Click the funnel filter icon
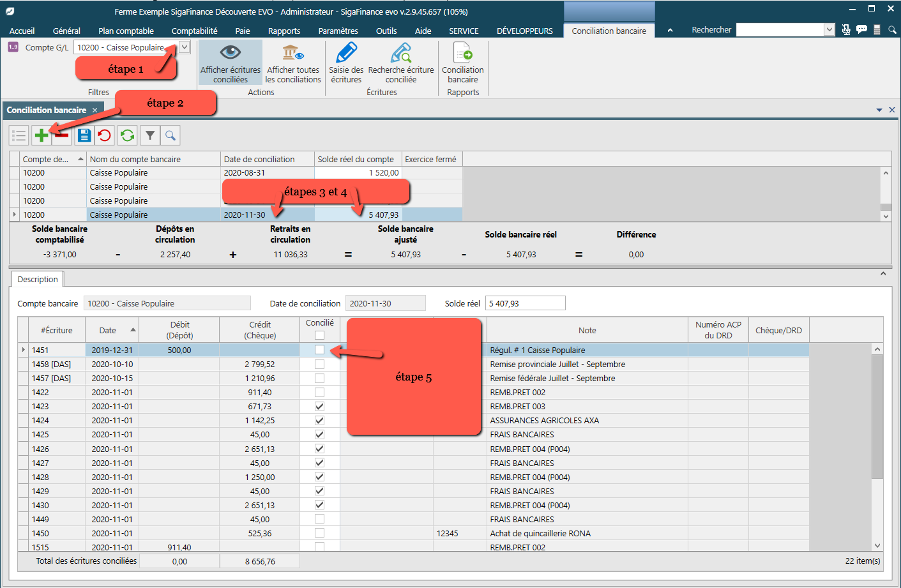The height and width of the screenshot is (588, 901). click(150, 135)
